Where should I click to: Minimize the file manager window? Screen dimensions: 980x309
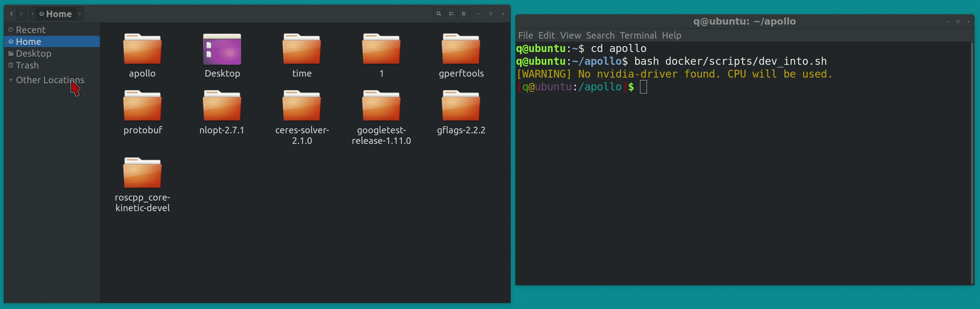(478, 14)
